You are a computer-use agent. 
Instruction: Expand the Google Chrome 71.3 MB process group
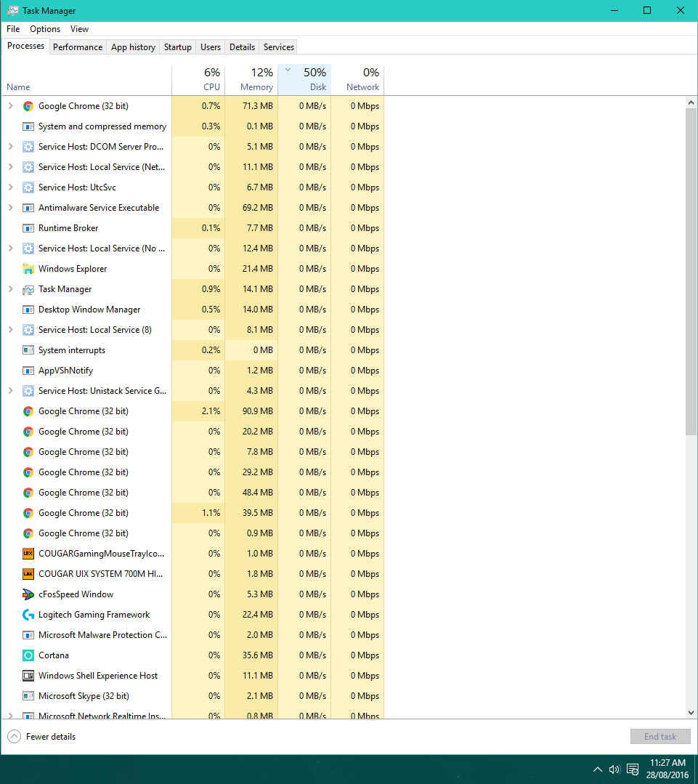point(10,106)
